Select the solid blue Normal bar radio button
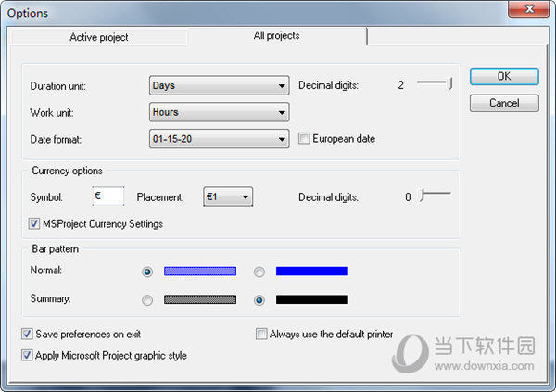The width and height of the screenshot is (556, 392). point(259,272)
